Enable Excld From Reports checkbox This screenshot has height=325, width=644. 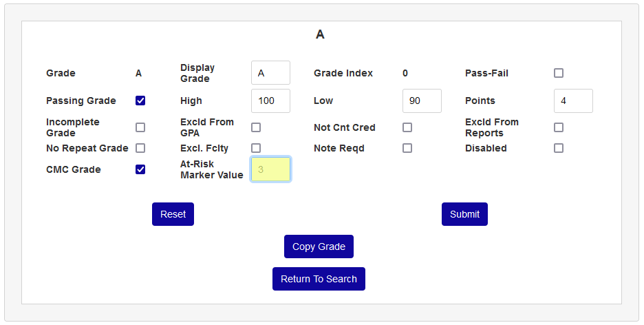click(559, 127)
